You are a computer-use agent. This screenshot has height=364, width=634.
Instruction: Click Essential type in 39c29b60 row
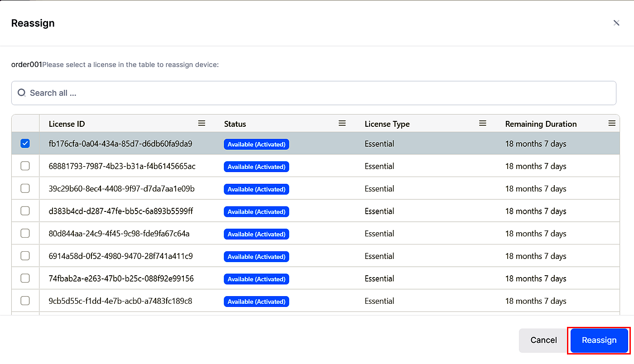[x=379, y=189]
